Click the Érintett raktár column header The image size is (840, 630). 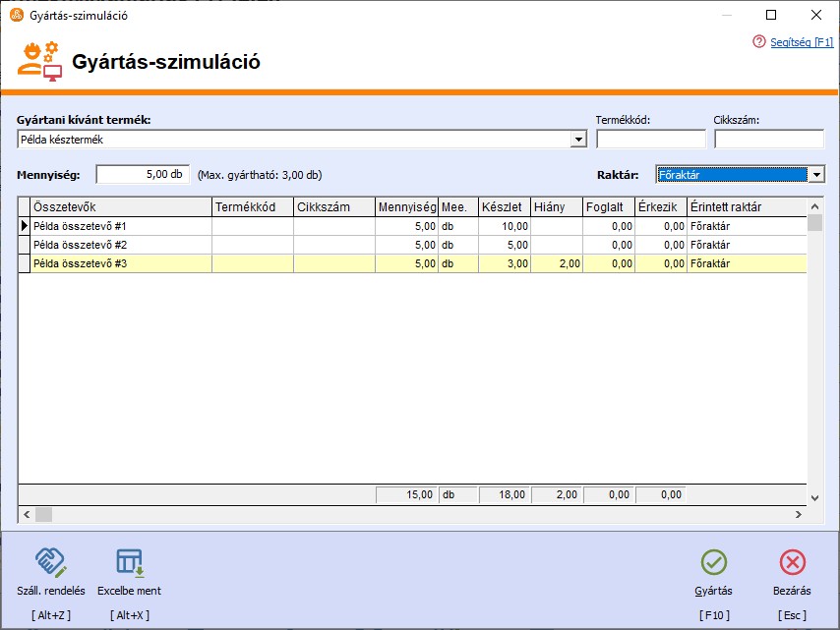coord(746,206)
